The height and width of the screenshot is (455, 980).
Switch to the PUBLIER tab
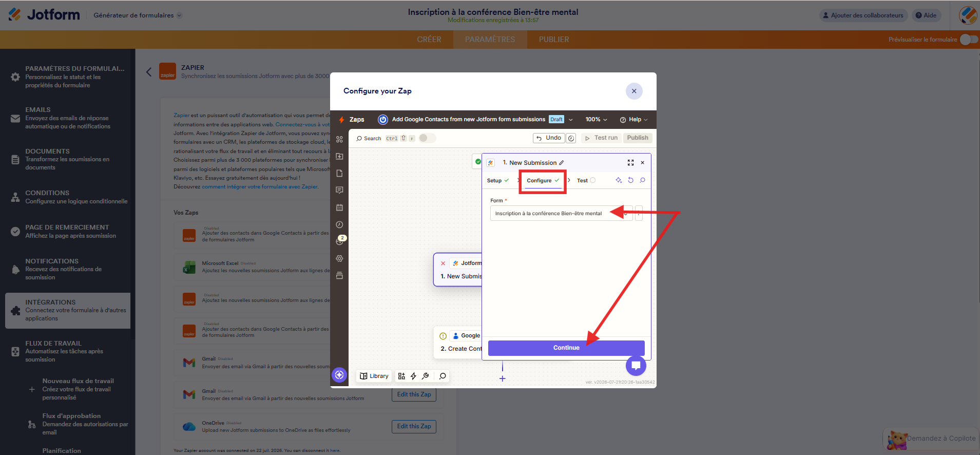pyautogui.click(x=554, y=40)
